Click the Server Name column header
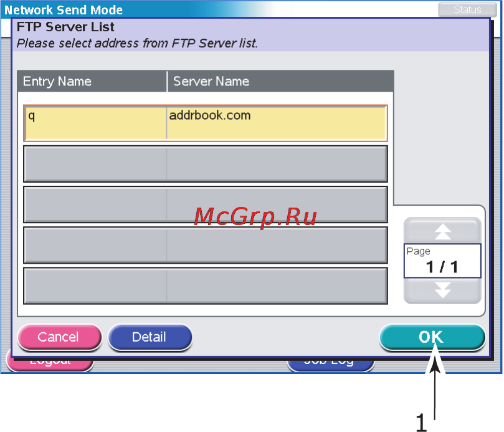This screenshot has width=504, height=432. click(280, 82)
